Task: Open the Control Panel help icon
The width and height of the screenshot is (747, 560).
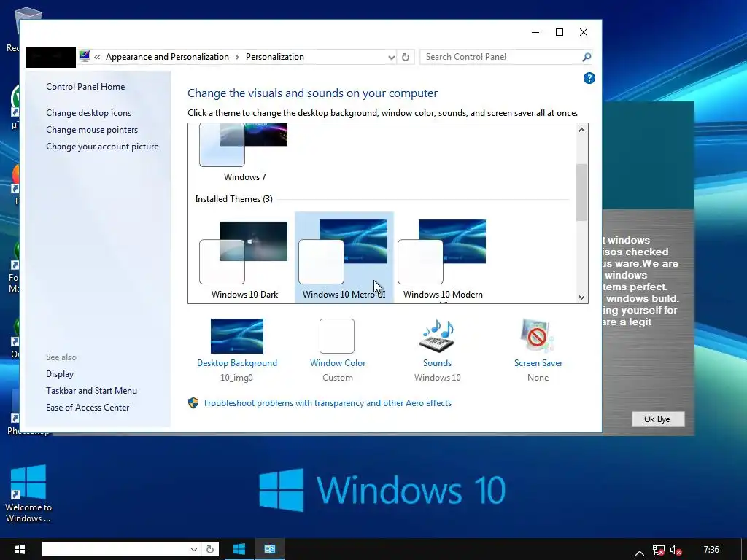Action: point(589,78)
